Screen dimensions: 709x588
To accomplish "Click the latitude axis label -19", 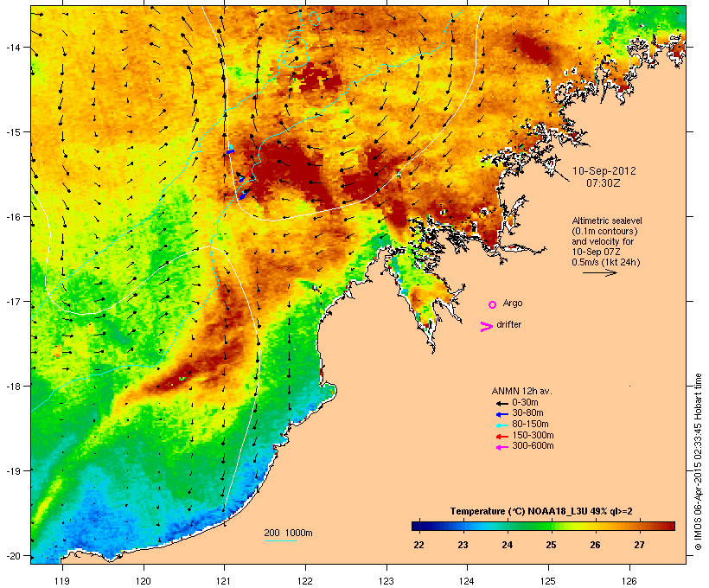I will [x=13, y=470].
